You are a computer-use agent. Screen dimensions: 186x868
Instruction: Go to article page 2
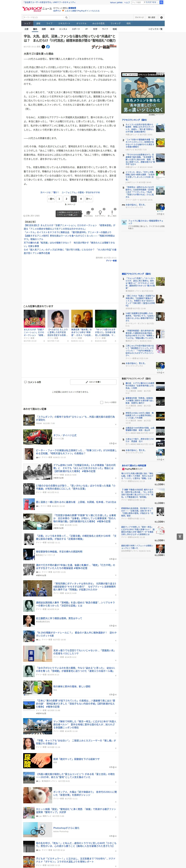click(x=66, y=199)
